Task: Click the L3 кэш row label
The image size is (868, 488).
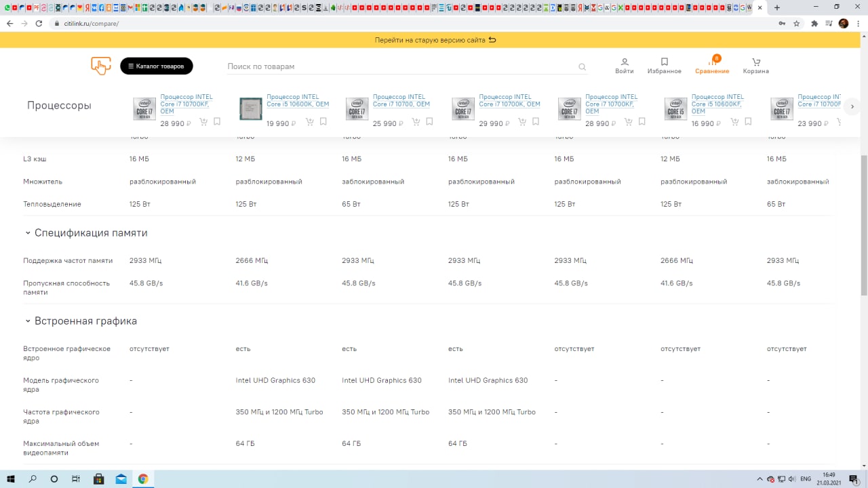Action: (35, 159)
